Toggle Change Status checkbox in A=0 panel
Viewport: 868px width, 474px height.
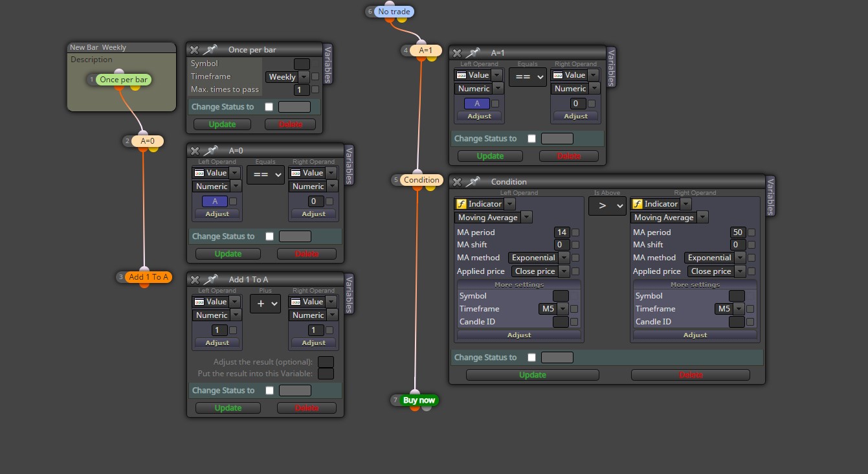tap(269, 236)
